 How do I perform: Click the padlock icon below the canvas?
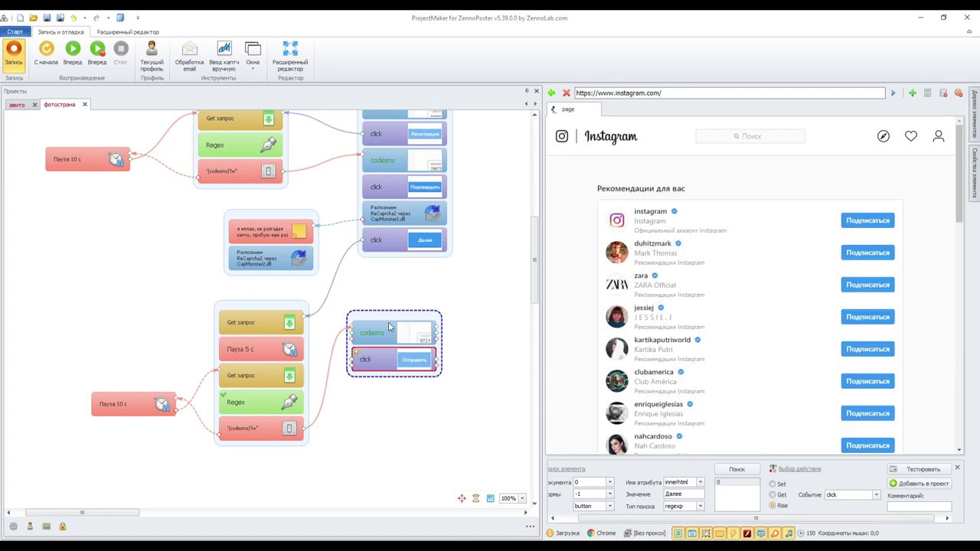63,527
